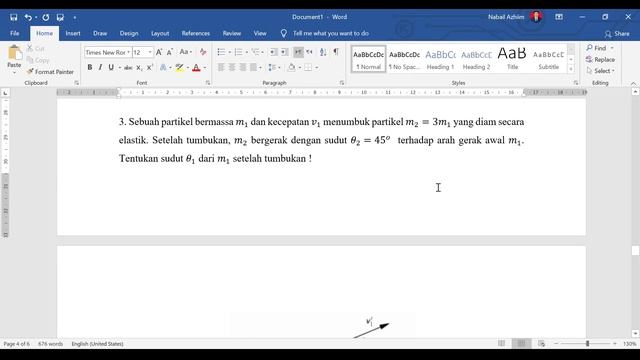640x360 pixels.
Task: Copy the selected text
Action: click(38, 60)
